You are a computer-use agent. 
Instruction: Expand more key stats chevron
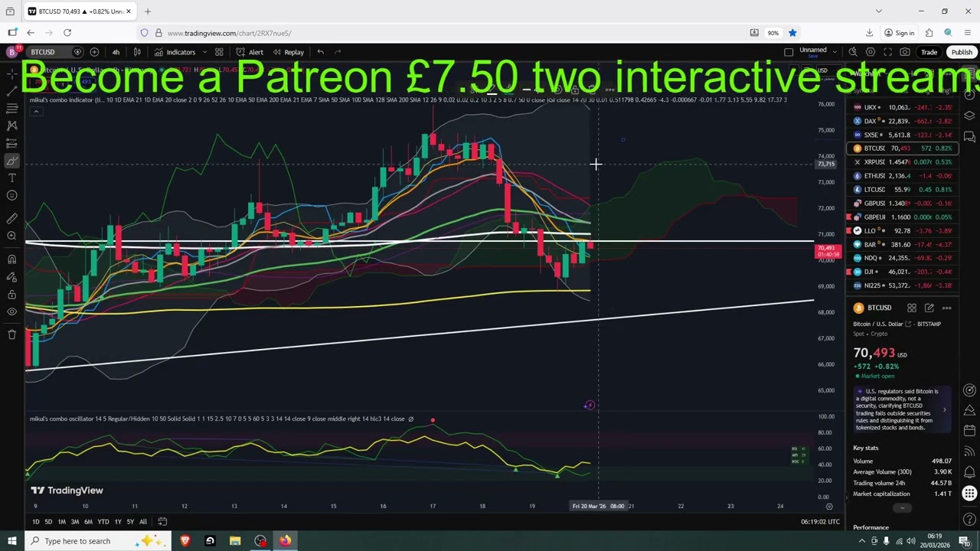click(903, 508)
